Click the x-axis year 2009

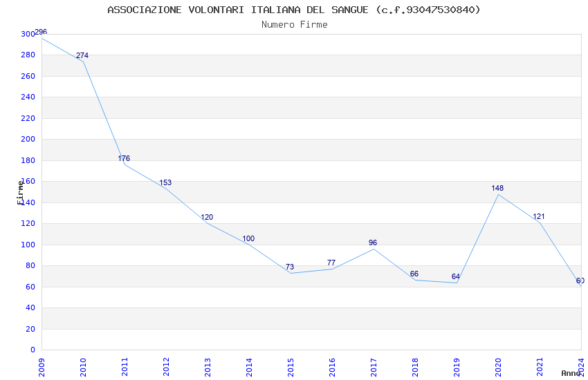[42, 367]
